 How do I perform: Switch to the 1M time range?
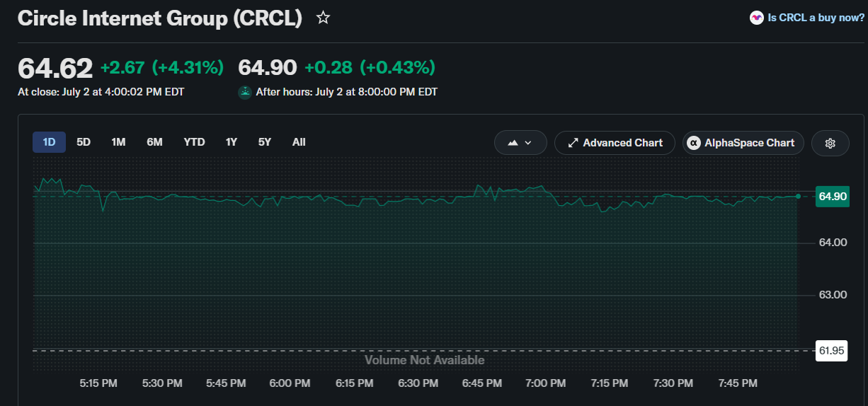[x=118, y=142]
